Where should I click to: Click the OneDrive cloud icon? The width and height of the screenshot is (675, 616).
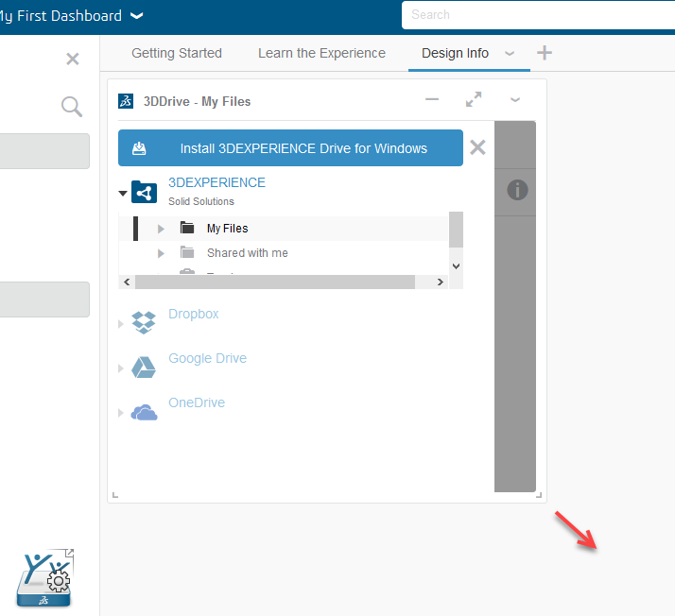[144, 412]
